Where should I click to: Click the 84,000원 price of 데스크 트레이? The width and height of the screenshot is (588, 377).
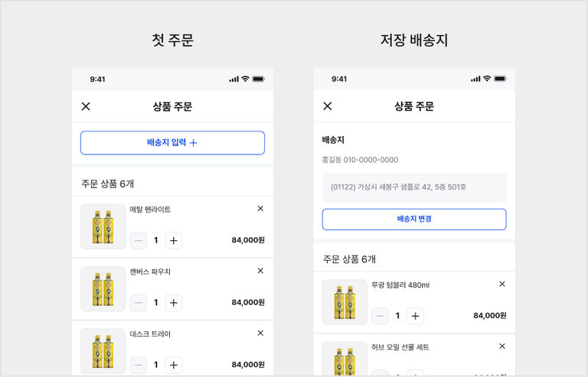pos(248,364)
